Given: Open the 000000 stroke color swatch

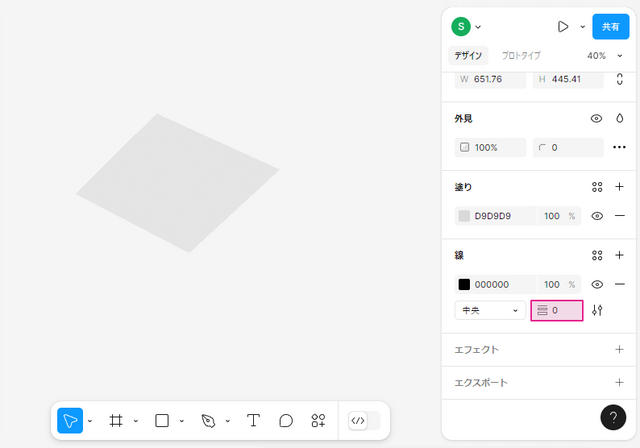Looking at the screenshot, I should coord(464,284).
